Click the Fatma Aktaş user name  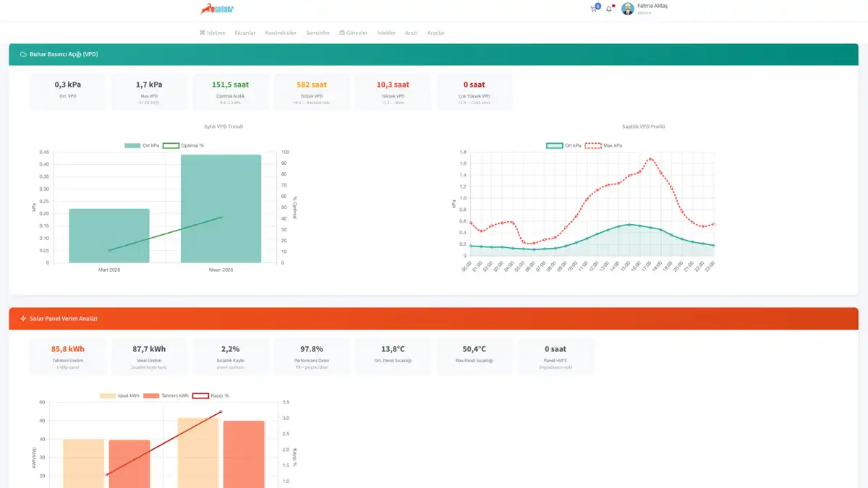click(652, 6)
